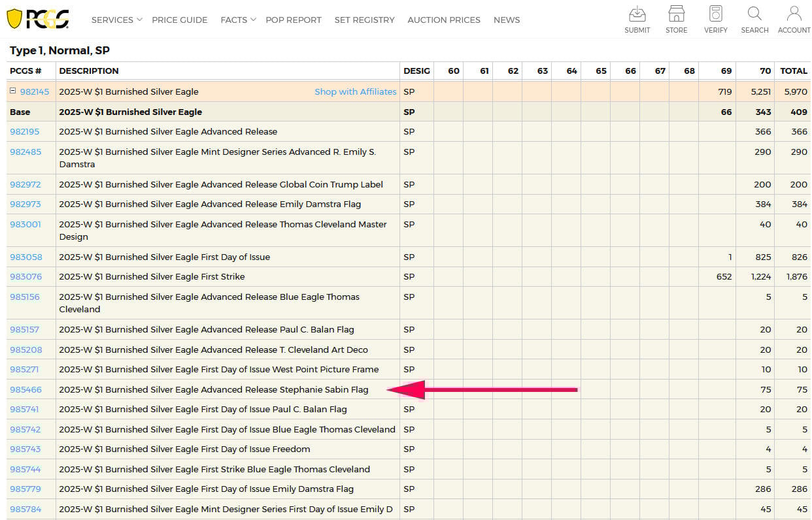Open the Store icon
The height and width of the screenshot is (520, 812).
pyautogui.click(x=676, y=20)
